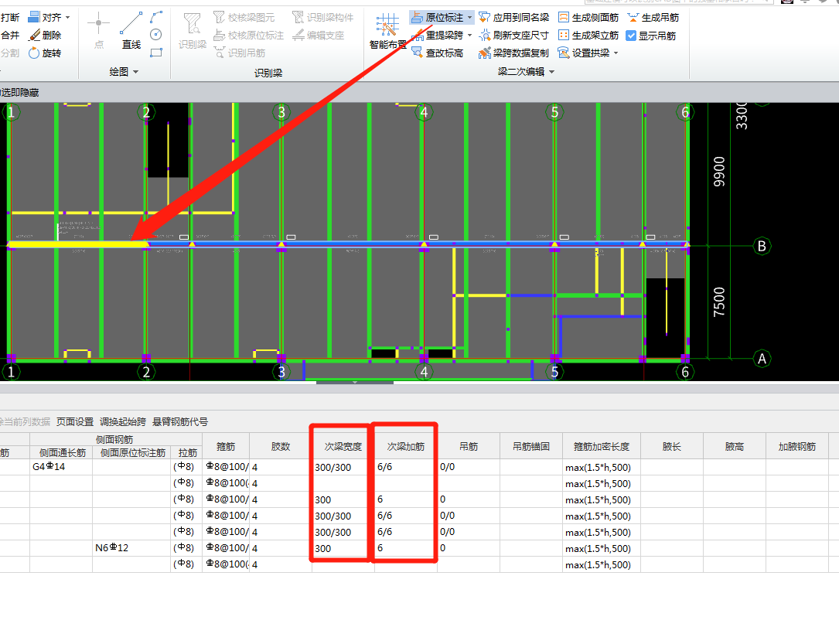The width and height of the screenshot is (839, 644).
Task: Choose the 点 point drawing tool
Action: point(98,31)
